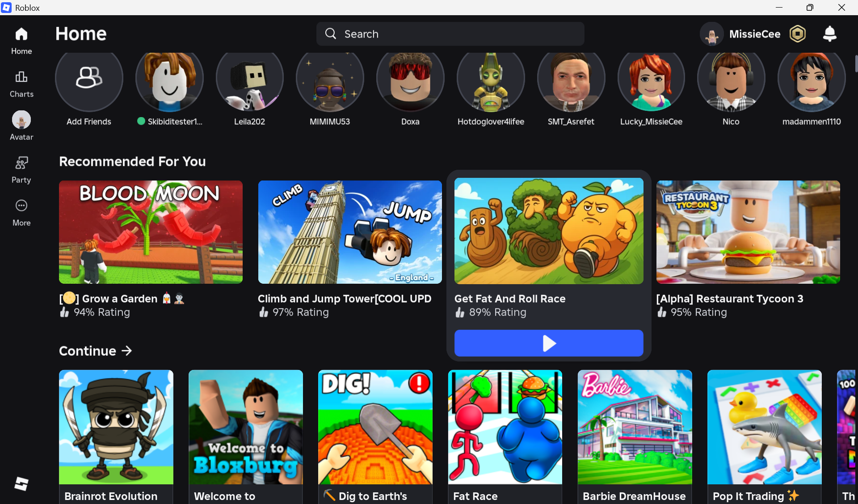Click the Add Friends icon
The height and width of the screenshot is (504, 858).
(89, 78)
